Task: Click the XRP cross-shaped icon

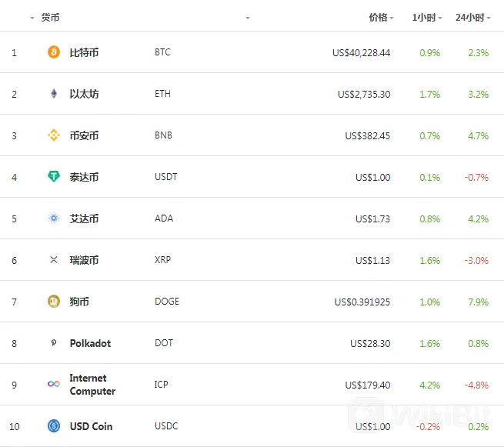Action: (54, 260)
